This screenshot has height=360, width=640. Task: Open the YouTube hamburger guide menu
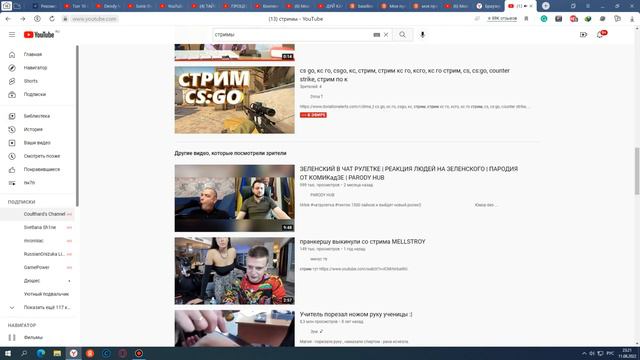pyautogui.click(x=12, y=35)
